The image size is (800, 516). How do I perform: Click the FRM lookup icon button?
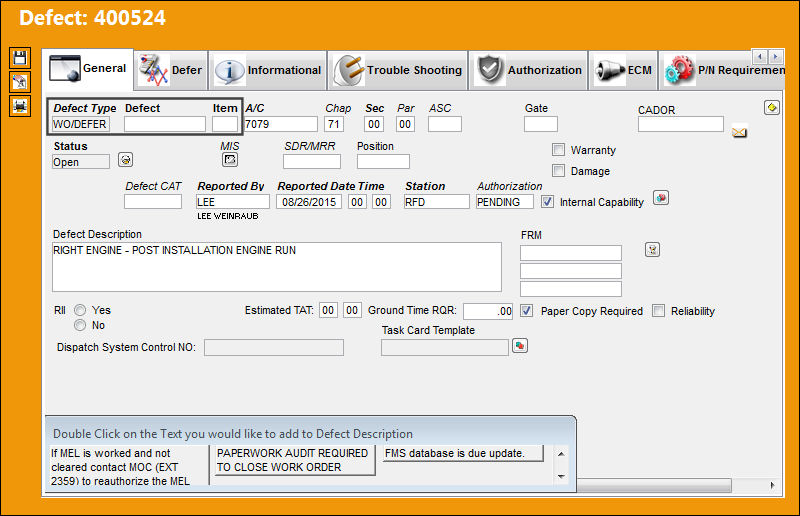(653, 250)
